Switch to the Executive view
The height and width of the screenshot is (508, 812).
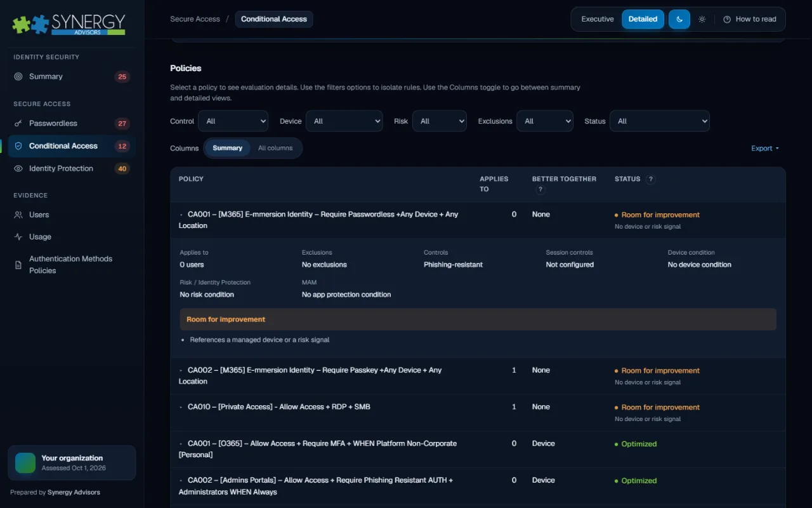pos(598,19)
